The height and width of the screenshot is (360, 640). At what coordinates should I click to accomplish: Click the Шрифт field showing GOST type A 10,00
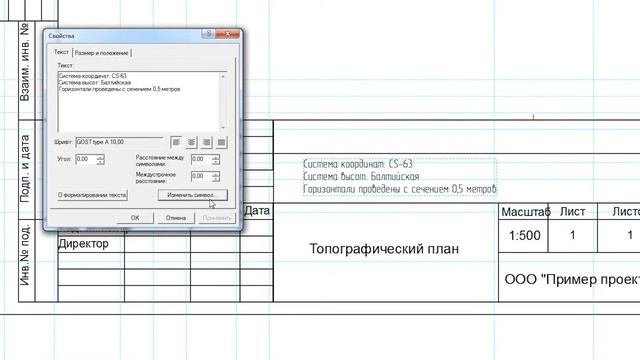[x=119, y=142]
